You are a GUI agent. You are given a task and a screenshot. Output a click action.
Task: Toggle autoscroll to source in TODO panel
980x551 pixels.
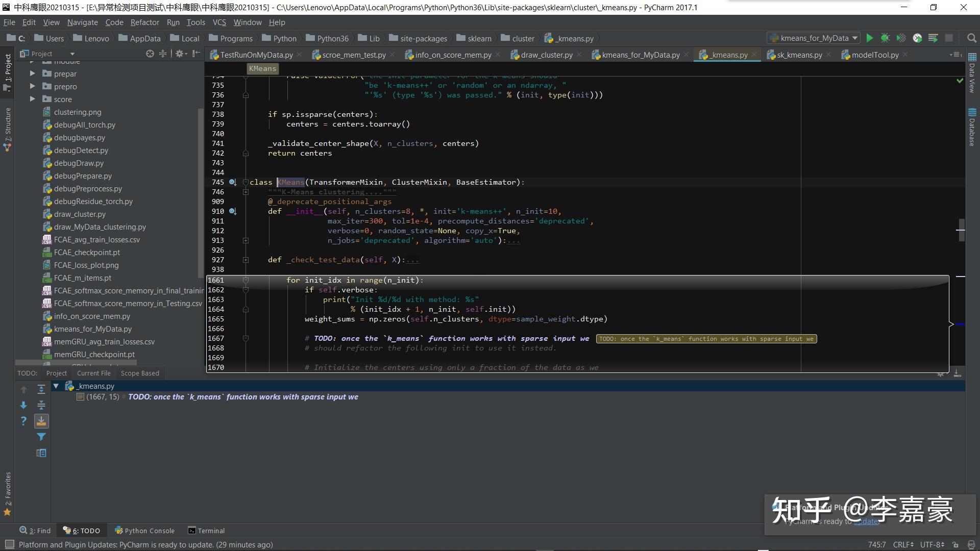(x=41, y=421)
